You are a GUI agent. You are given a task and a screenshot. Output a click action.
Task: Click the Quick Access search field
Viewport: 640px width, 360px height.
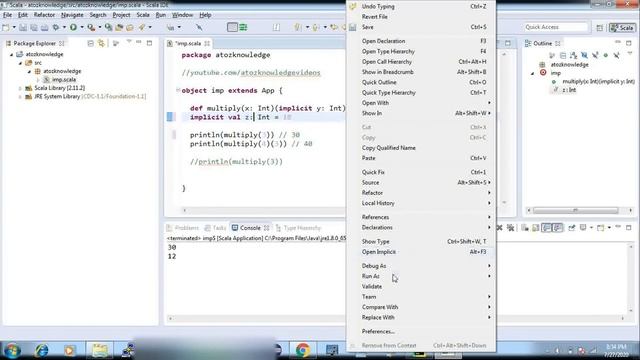[555, 27]
